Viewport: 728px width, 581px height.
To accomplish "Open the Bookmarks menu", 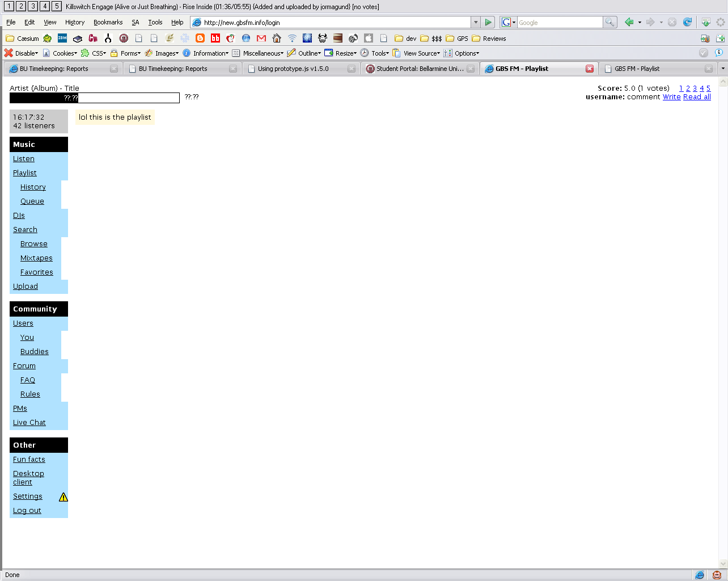I will 108,22.
